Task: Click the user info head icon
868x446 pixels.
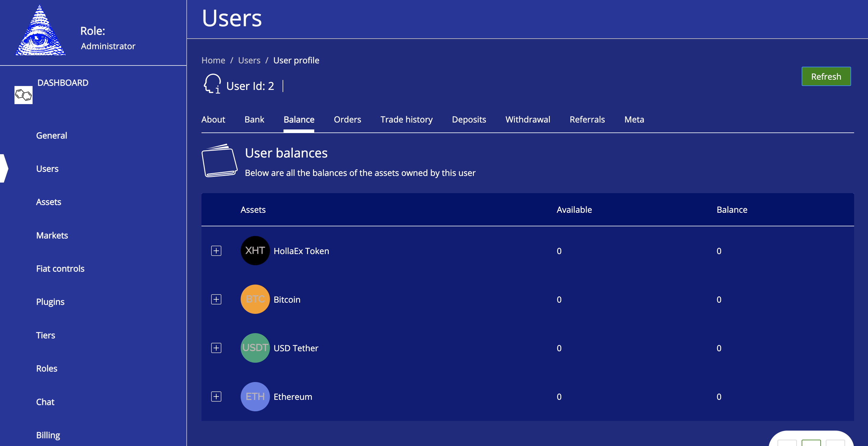Action: [x=212, y=84]
